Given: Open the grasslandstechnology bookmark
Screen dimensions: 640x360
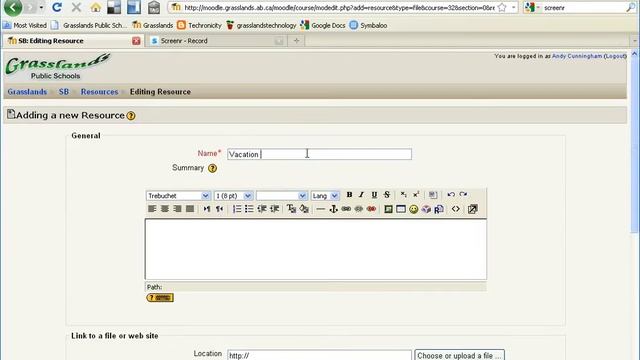Looking at the screenshot, I should click(x=261, y=25).
